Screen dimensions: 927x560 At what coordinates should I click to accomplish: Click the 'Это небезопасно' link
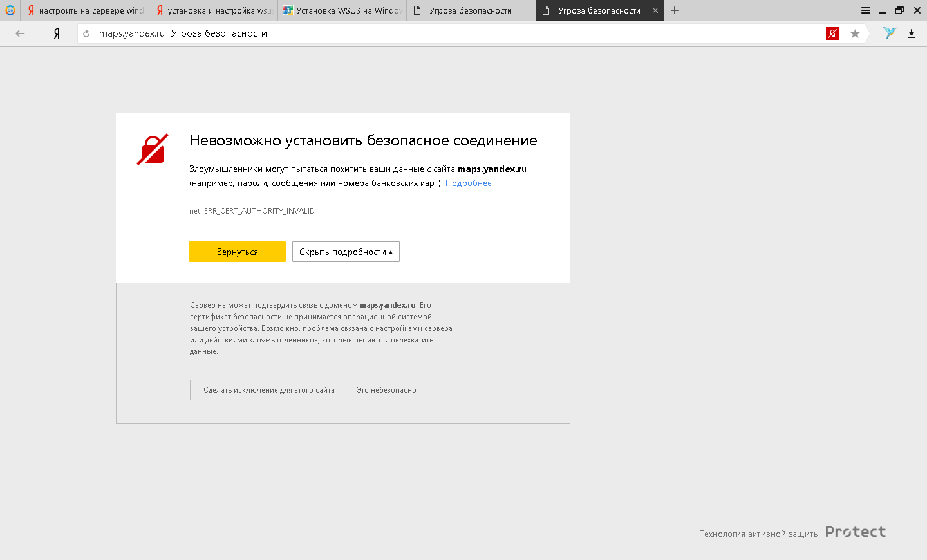pos(386,390)
